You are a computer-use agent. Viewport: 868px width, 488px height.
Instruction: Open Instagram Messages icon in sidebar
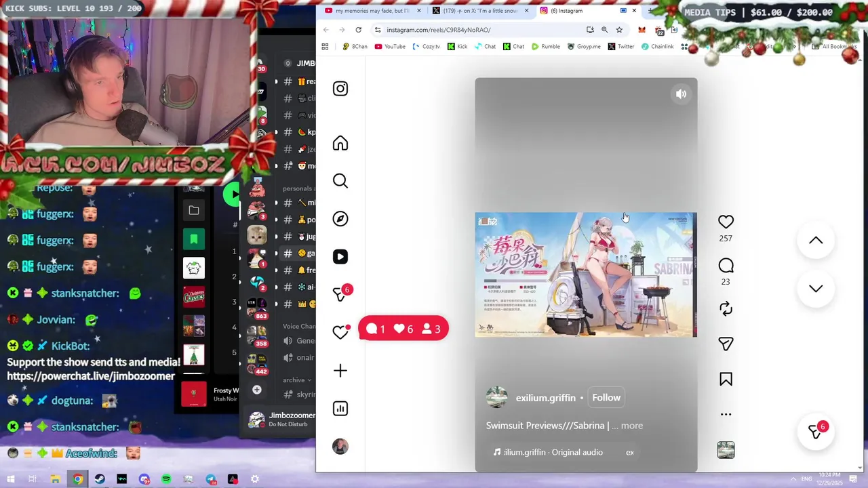pos(340,294)
